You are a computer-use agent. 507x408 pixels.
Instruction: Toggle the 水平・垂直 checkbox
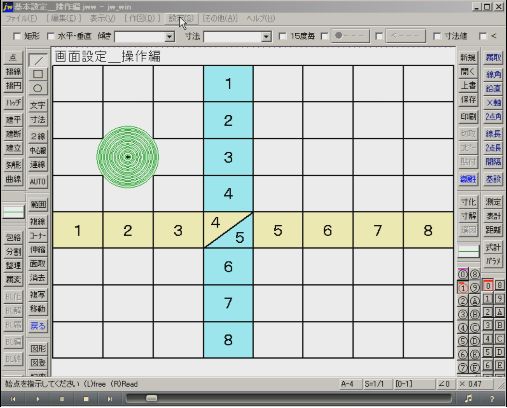(51, 36)
